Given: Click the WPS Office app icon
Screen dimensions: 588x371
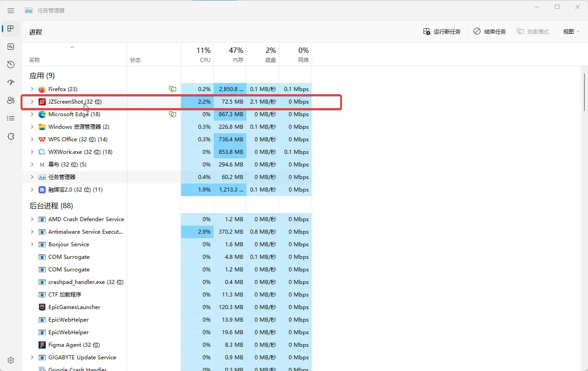Looking at the screenshot, I should click(42, 140).
